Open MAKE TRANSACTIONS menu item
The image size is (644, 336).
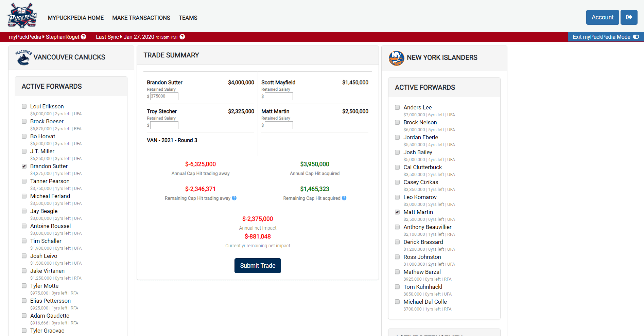coord(141,18)
